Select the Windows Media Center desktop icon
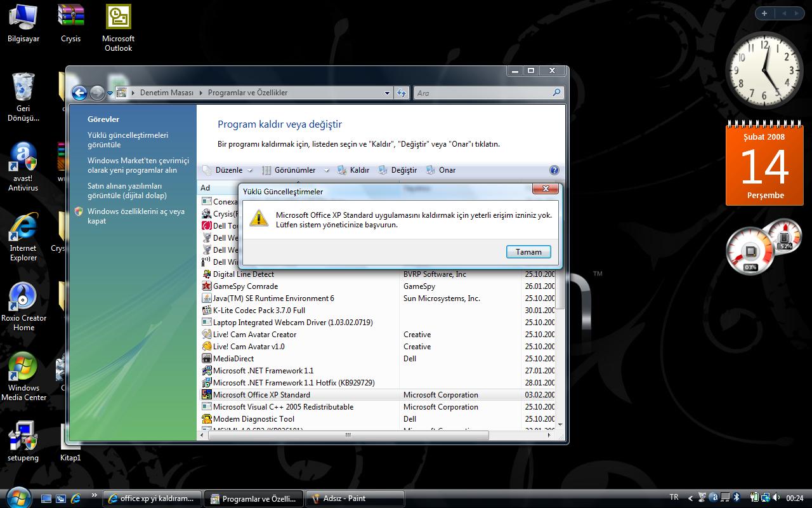 click(x=23, y=376)
